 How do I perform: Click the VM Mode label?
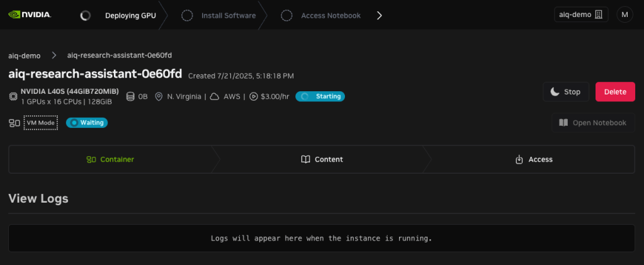(x=41, y=123)
